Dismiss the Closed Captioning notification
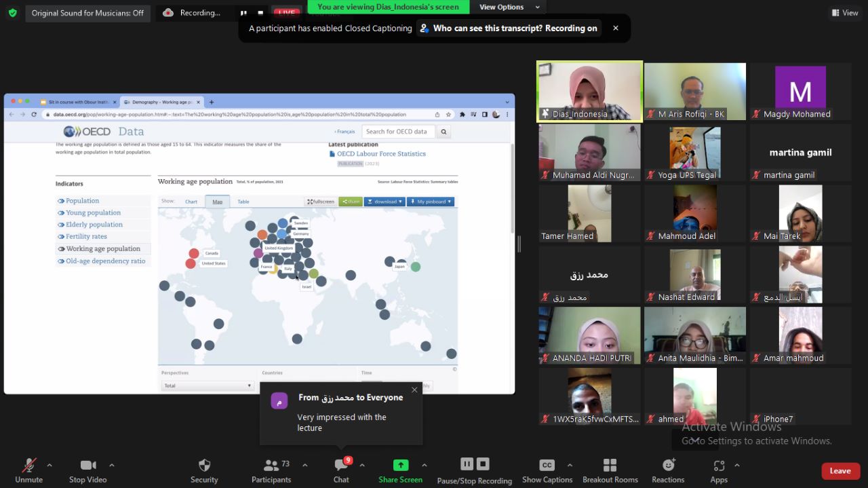The height and width of the screenshot is (488, 868). pyautogui.click(x=616, y=29)
